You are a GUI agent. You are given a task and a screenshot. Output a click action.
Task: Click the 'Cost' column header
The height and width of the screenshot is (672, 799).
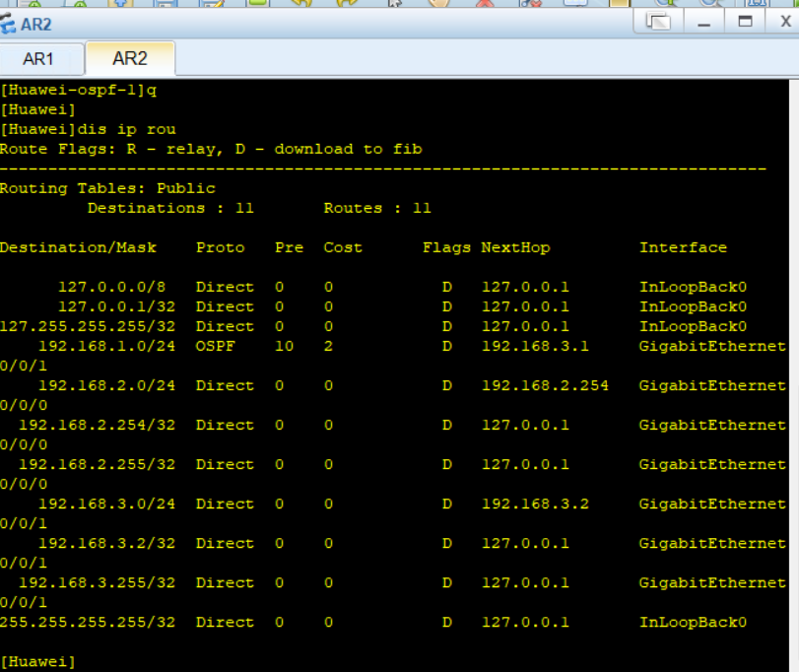343,247
